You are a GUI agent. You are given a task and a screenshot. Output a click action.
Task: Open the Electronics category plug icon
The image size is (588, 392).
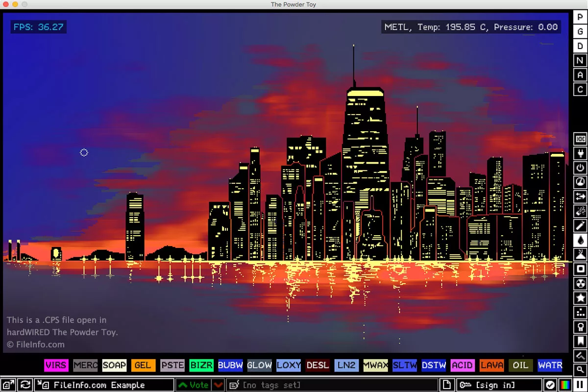[x=581, y=154]
